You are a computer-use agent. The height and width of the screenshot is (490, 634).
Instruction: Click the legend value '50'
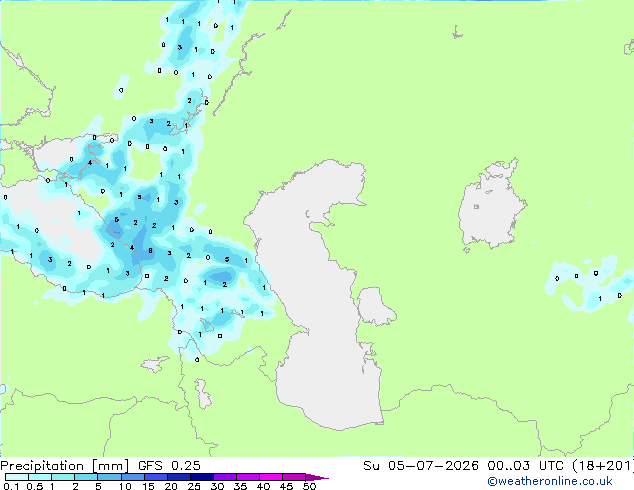pos(309,486)
